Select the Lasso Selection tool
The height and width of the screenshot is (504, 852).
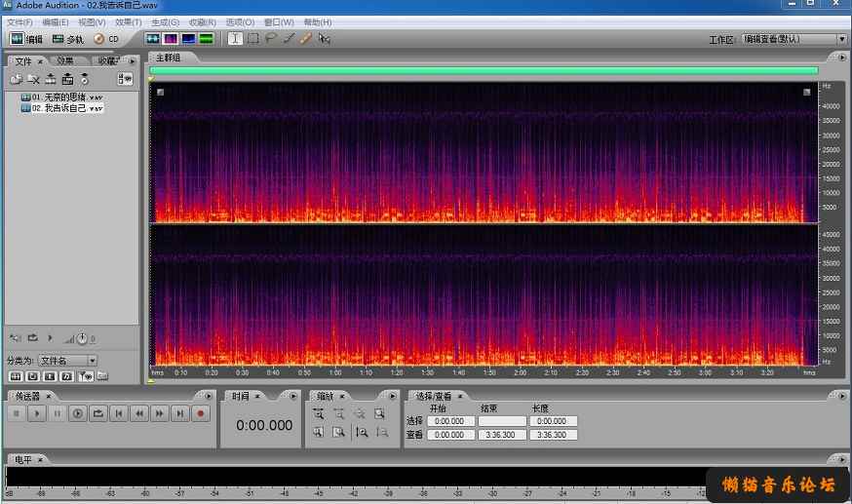[271, 39]
